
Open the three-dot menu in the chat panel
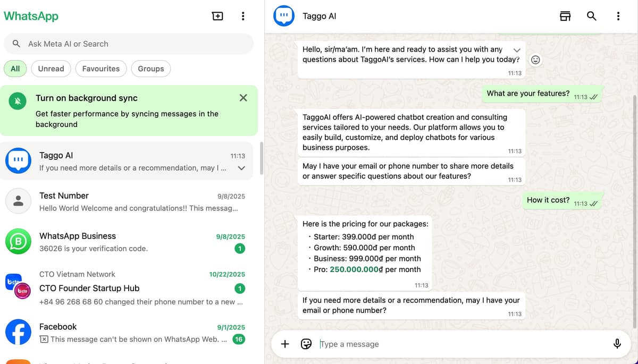(618, 16)
